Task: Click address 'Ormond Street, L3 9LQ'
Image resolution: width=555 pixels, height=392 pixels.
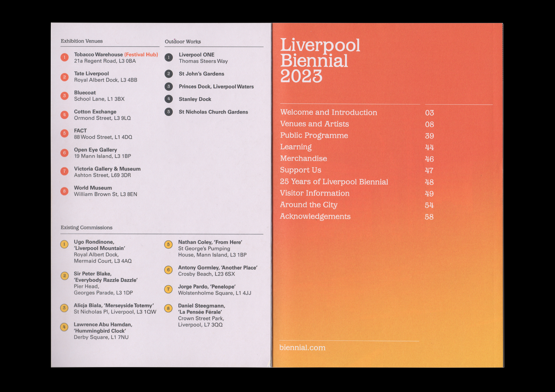Action: coord(102,118)
